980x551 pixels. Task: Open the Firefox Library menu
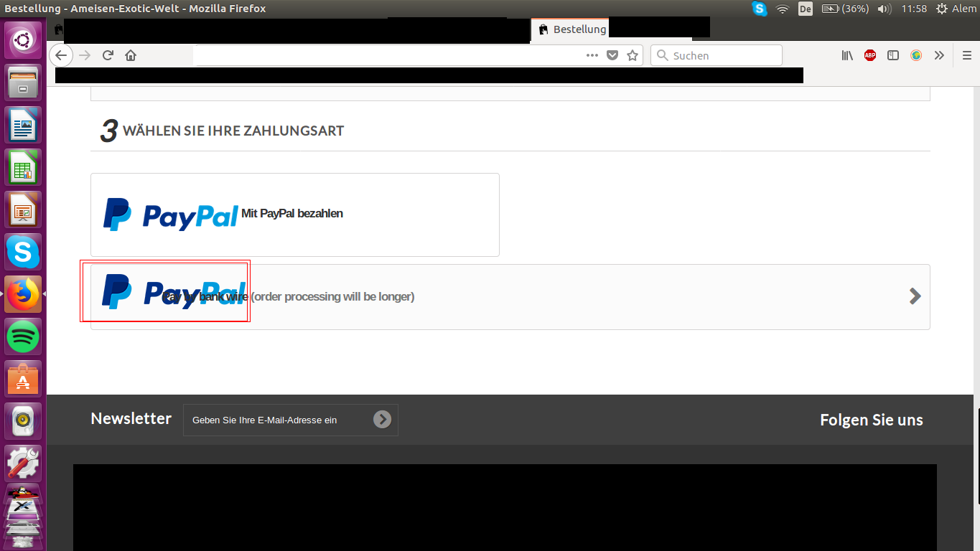point(847,55)
